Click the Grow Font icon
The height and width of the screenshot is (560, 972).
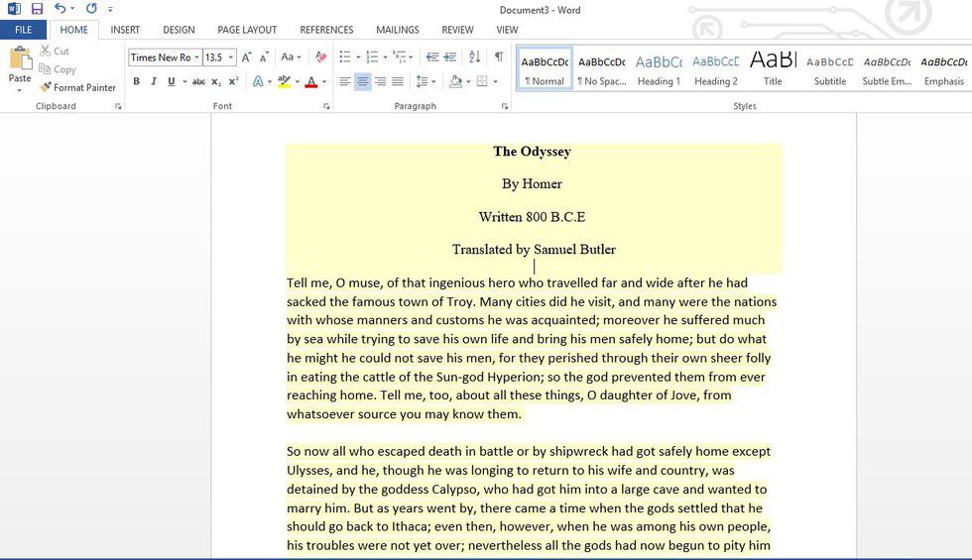coord(247,57)
